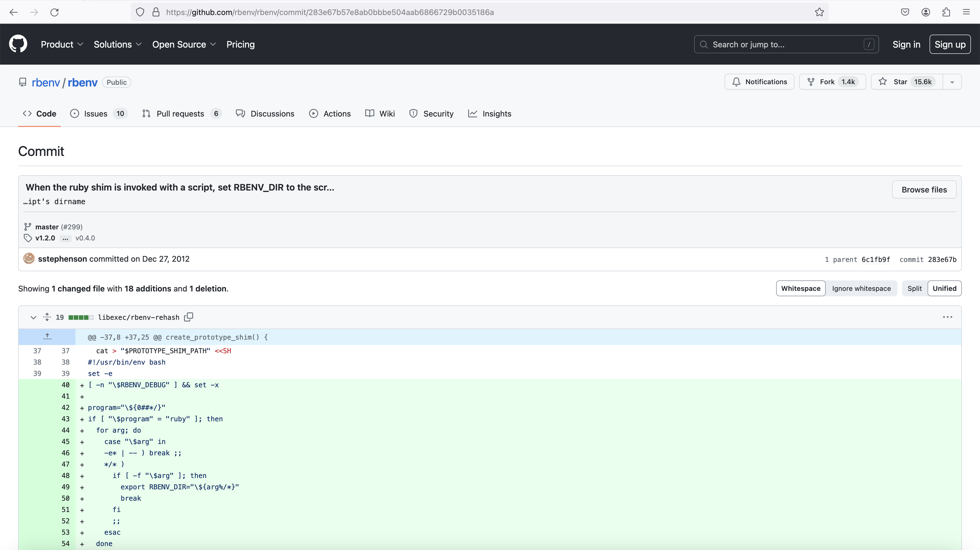
Task: Open the master branch link
Action: [x=47, y=227]
